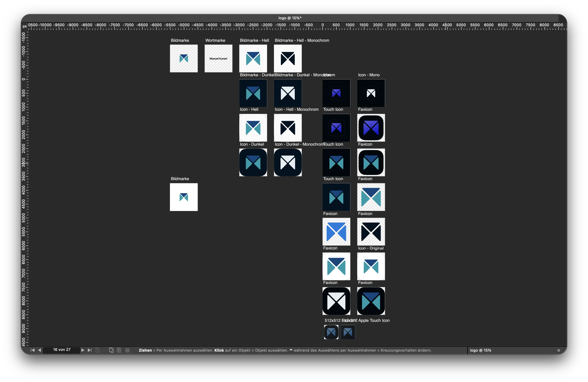Select the 'Icon - Dunkel - Monochrom' artboard
The height and width of the screenshot is (382, 588).
[x=288, y=162]
